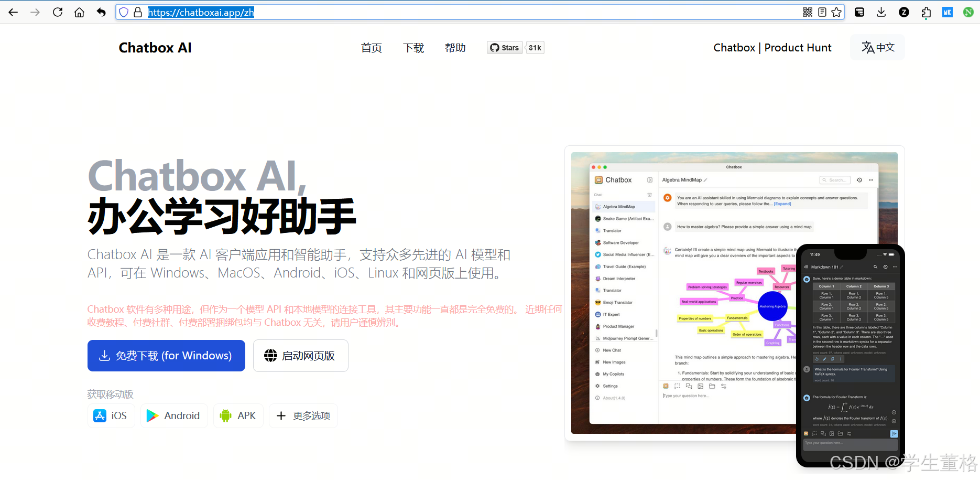Open the 帮助 nav item

(455, 48)
